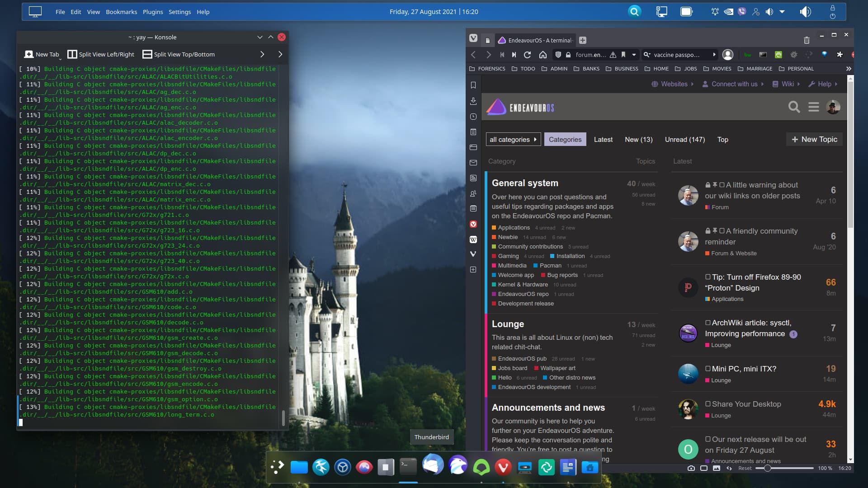Image resolution: width=868 pixels, height=488 pixels.
Task: Click Split View Top/Bottom in Konsole
Action: click(x=179, y=54)
